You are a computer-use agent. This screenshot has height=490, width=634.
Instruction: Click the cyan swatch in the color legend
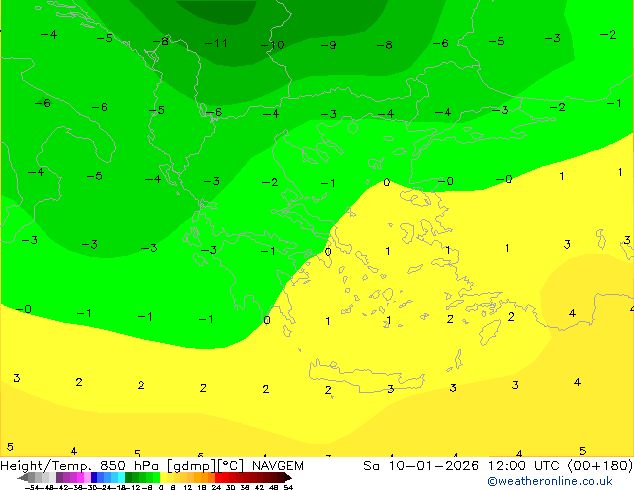122,477
